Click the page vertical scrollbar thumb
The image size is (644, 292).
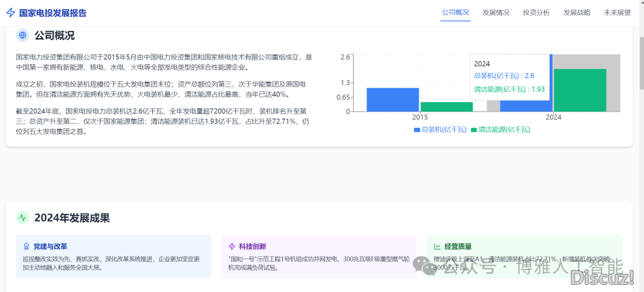[641, 63]
